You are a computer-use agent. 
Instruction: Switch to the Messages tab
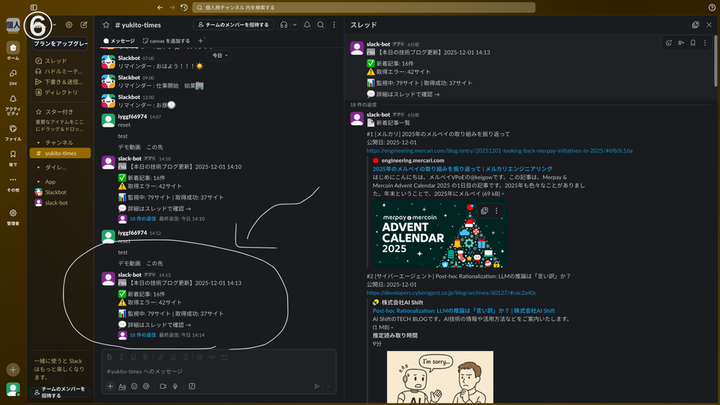(x=119, y=41)
